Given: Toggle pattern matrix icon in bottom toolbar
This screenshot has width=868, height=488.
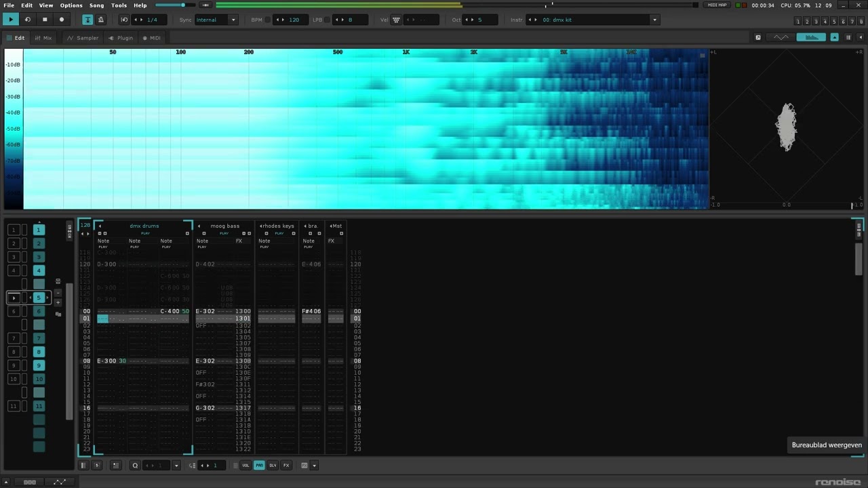Looking at the screenshot, I should click(83, 466).
